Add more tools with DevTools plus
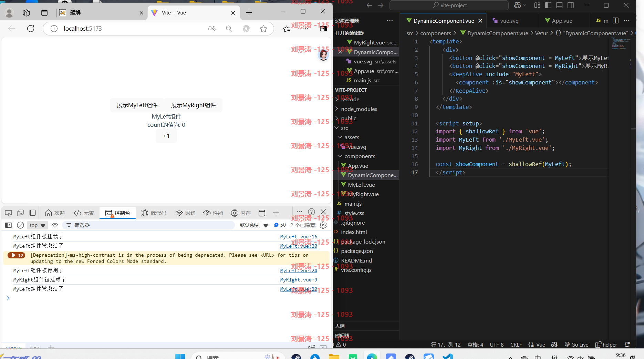 point(276,213)
